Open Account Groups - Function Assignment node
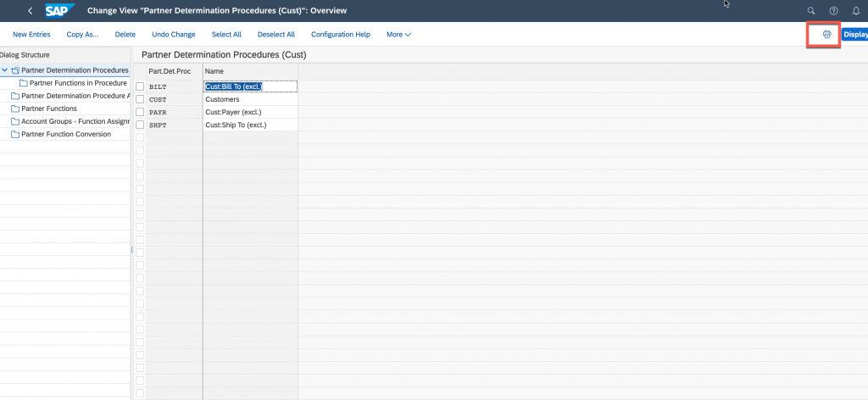The width and height of the screenshot is (868, 400). 75,121
